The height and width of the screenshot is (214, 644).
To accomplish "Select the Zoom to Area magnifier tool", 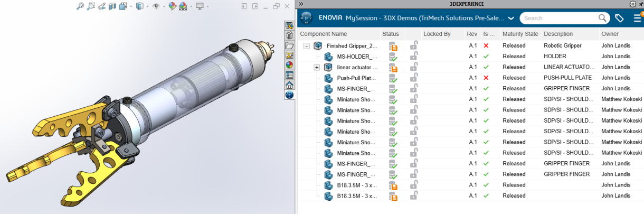I will click(91, 6).
